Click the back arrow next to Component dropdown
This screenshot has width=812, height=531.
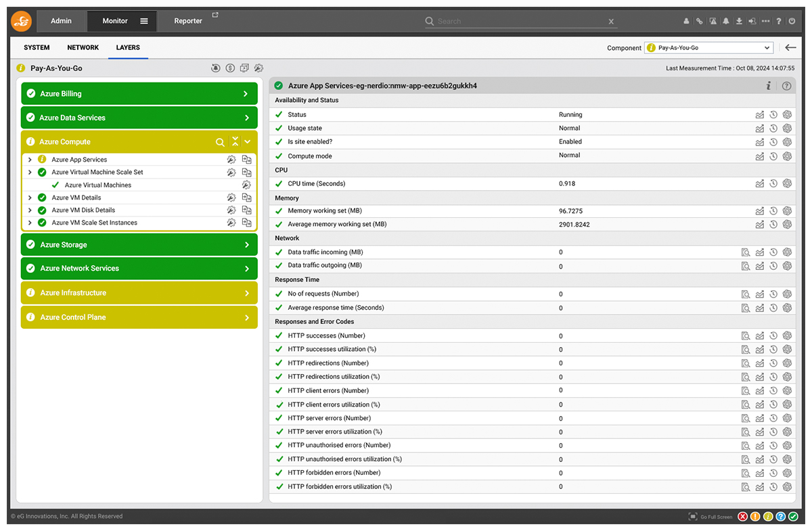point(790,47)
